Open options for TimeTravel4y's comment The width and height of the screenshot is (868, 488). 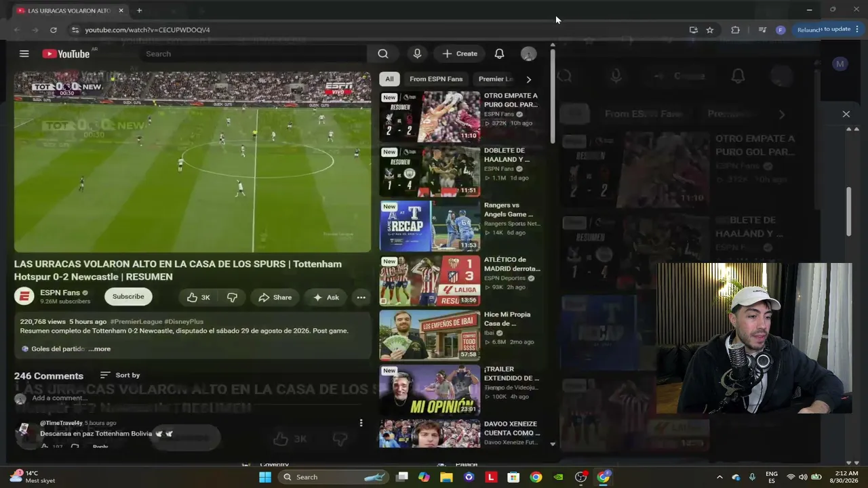[x=361, y=423]
